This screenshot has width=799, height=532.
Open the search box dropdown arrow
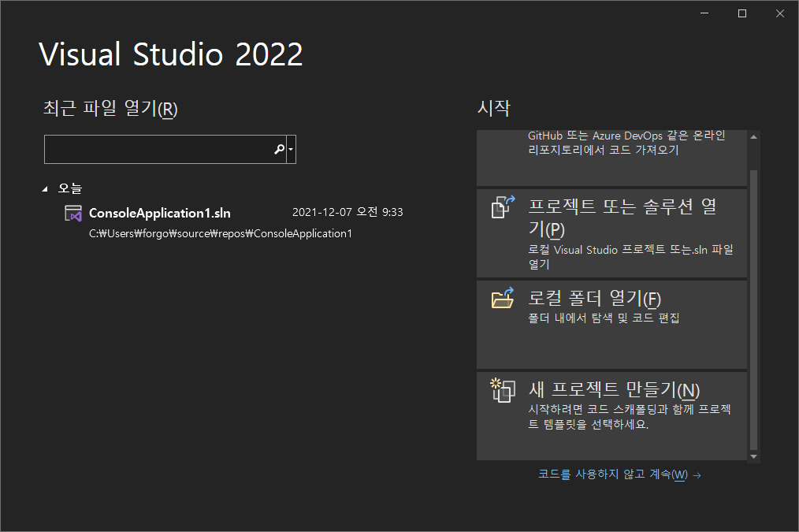coord(291,149)
